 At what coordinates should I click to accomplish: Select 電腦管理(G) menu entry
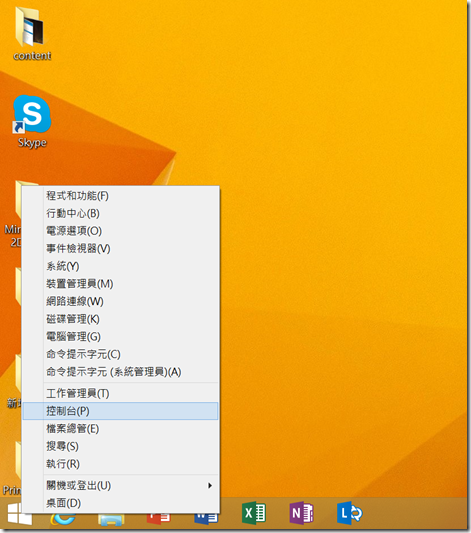tap(120, 337)
